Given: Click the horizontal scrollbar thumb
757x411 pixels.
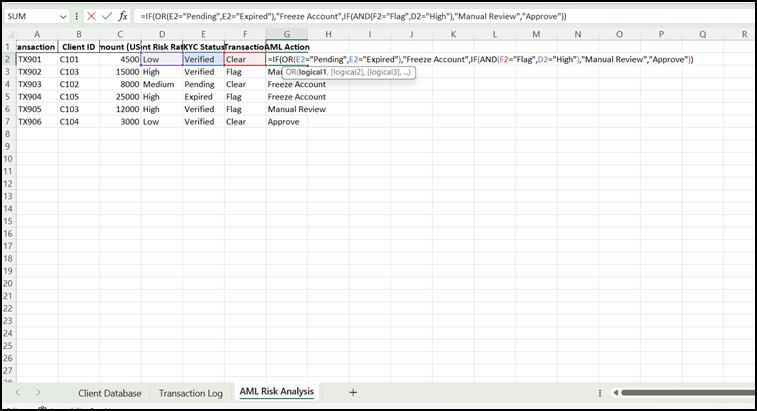Looking at the screenshot, I should 688,393.
